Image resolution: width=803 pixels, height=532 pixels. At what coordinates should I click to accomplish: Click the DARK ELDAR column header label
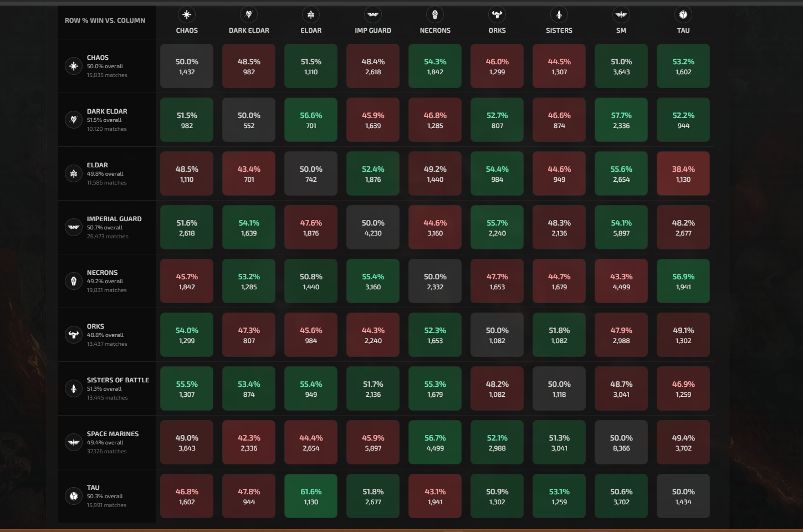pyautogui.click(x=249, y=30)
